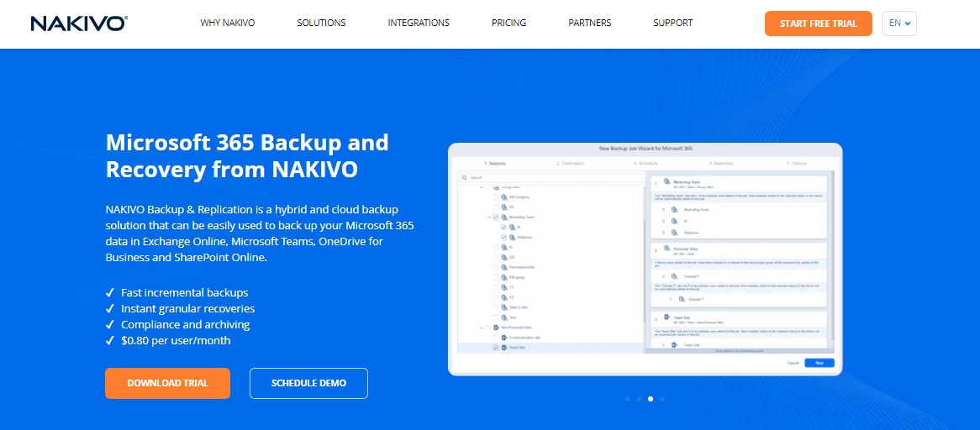Click the Team 2 site icon

click(x=504, y=307)
